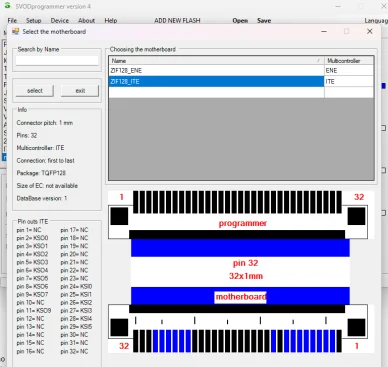Image resolution: width=388 pixels, height=367 pixels.
Task: Click Open in the main toolbar
Action: 240,21
